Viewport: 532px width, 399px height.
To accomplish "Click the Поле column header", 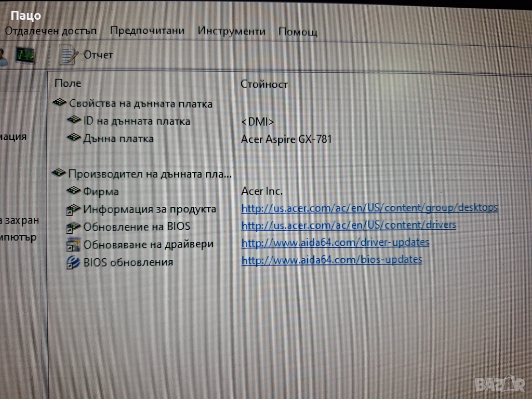I will pyautogui.click(x=68, y=83).
